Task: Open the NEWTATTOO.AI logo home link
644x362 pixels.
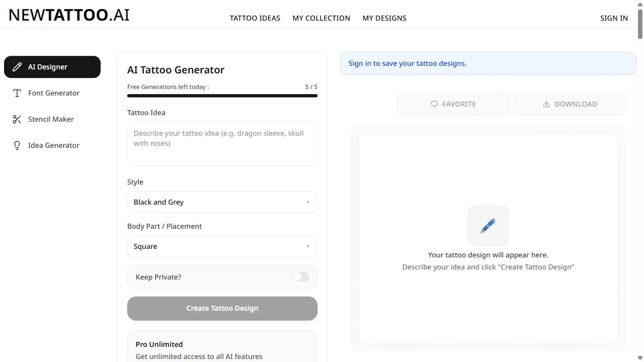Action: click(x=69, y=15)
